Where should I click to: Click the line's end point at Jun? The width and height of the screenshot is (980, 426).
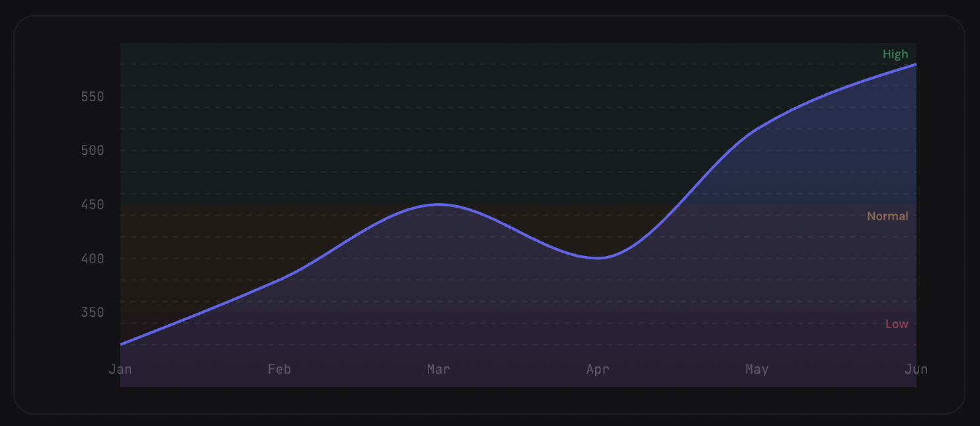tap(915, 64)
